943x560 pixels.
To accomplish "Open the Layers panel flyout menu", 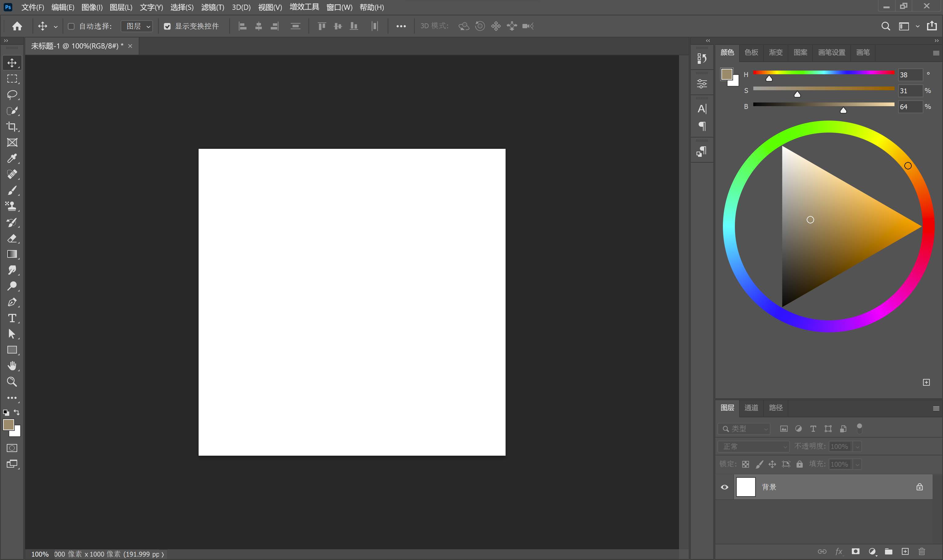I will tap(936, 408).
